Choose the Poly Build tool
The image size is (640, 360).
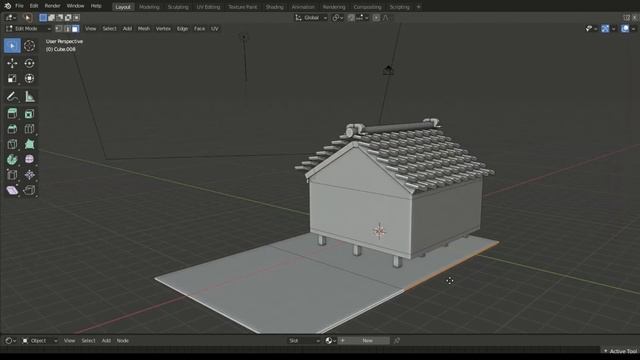29,144
